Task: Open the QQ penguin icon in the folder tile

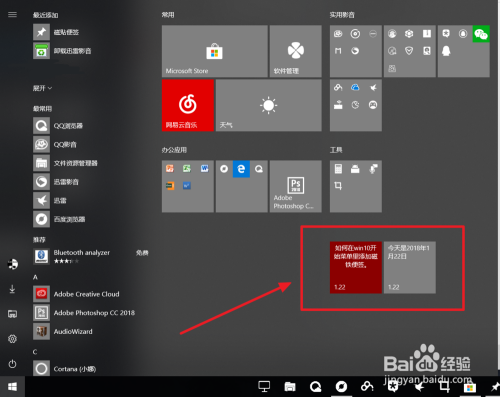Action: 446,51
